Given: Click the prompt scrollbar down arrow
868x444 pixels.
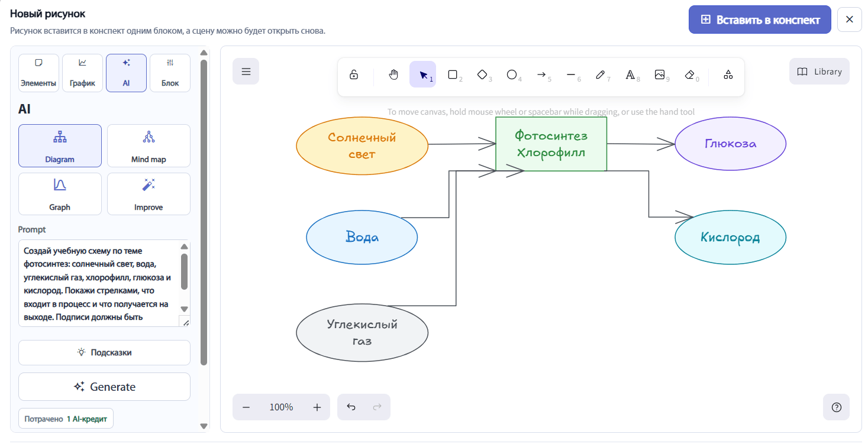Looking at the screenshot, I should [184, 309].
